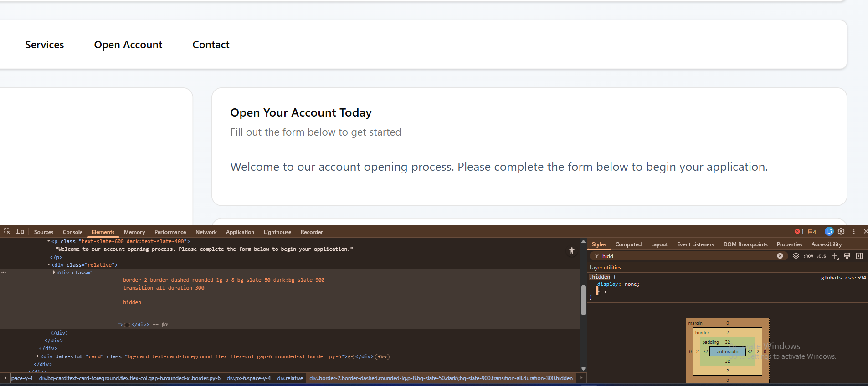Open the accessibility tree view icon
The width and height of the screenshot is (868, 386).
(x=572, y=251)
